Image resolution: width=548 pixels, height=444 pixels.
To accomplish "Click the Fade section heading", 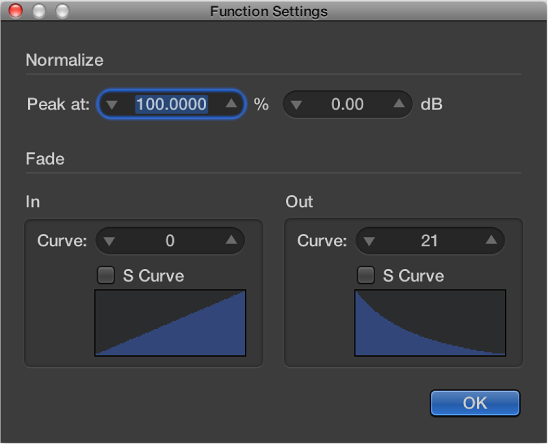I will coord(45,159).
